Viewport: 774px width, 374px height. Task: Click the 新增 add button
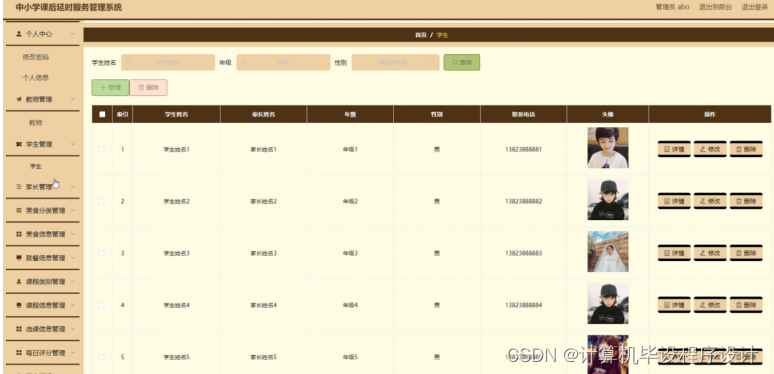coord(111,87)
